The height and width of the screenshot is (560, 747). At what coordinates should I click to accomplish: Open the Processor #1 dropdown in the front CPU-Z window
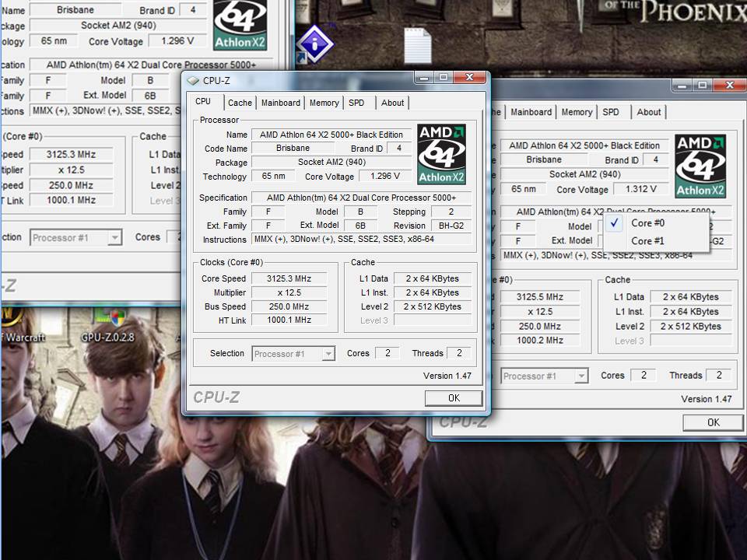[293, 354]
